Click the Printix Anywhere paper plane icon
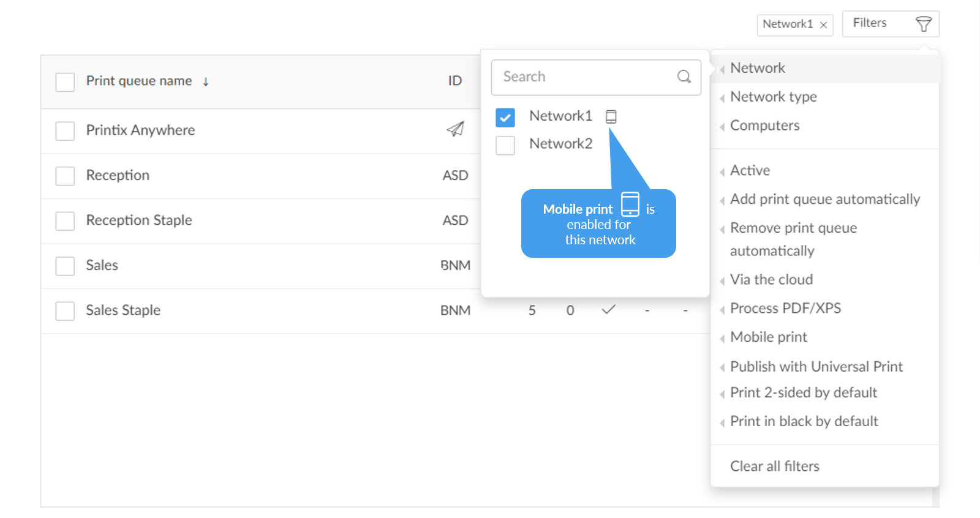980x518 pixels. [455, 129]
